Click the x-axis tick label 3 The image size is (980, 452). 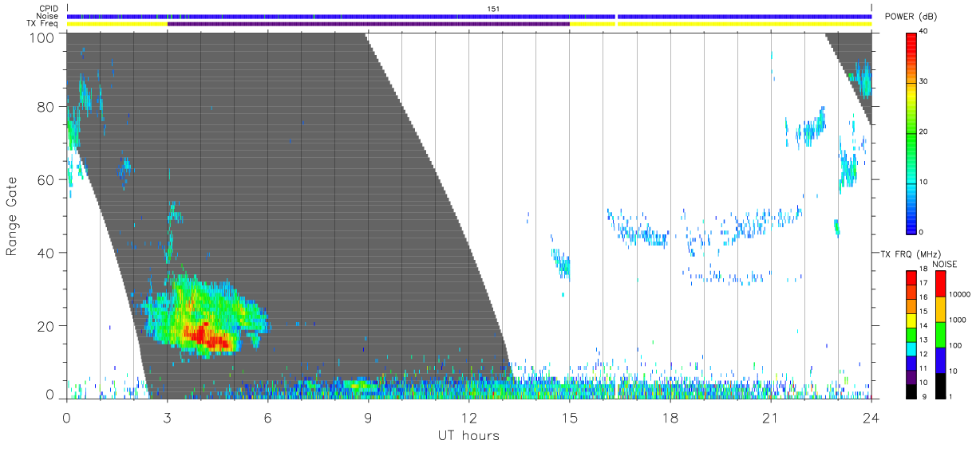point(168,417)
